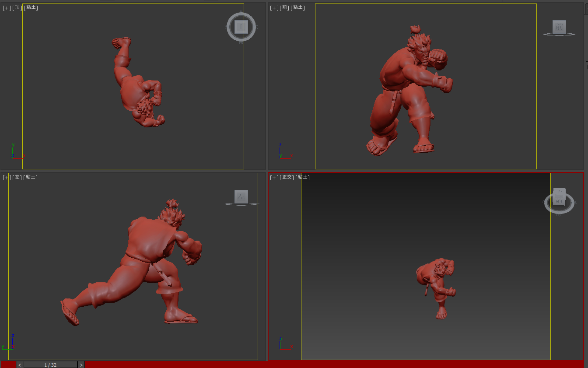Open the [粘土] shading menu in 顶 viewport
Image resolution: width=588 pixels, height=368 pixels.
pyautogui.click(x=31, y=7)
